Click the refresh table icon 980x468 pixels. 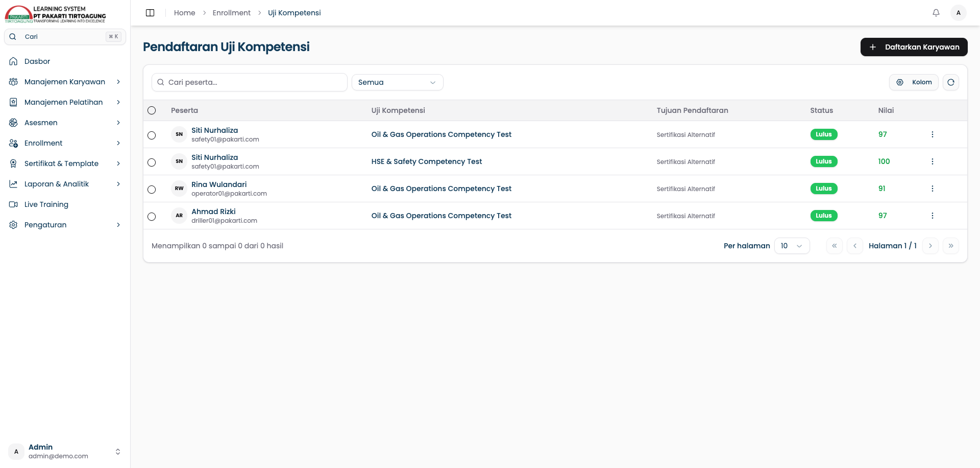tap(951, 82)
